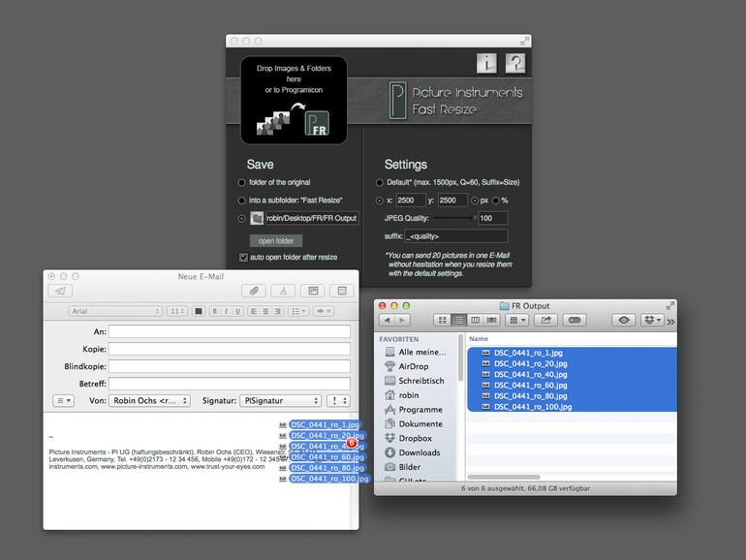Select Dropbox in Finder favorites
The image size is (746, 560).
pos(416,438)
